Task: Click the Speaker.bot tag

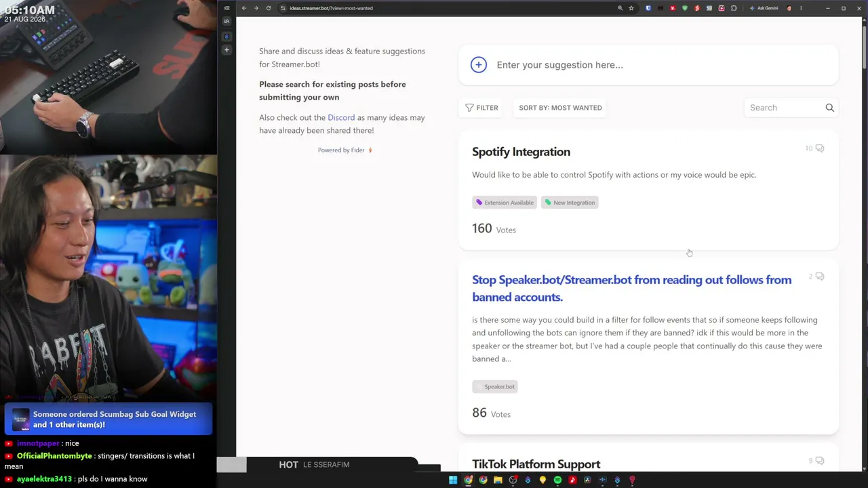Action: (495, 386)
